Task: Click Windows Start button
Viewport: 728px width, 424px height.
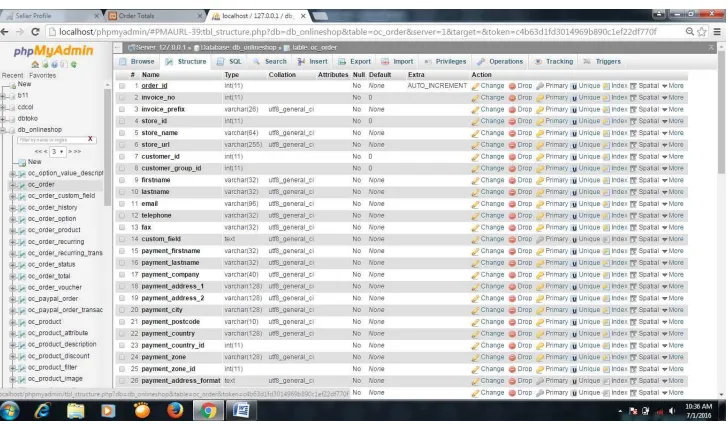Action: pyautogui.click(x=10, y=411)
